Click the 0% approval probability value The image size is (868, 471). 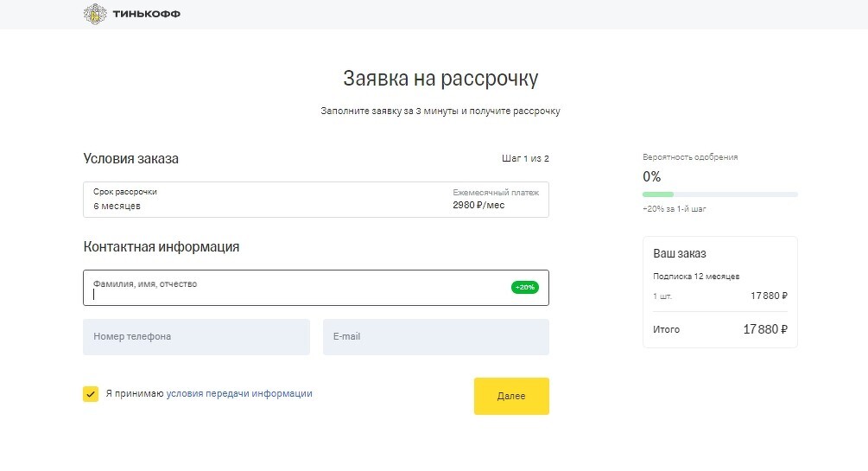[651, 177]
